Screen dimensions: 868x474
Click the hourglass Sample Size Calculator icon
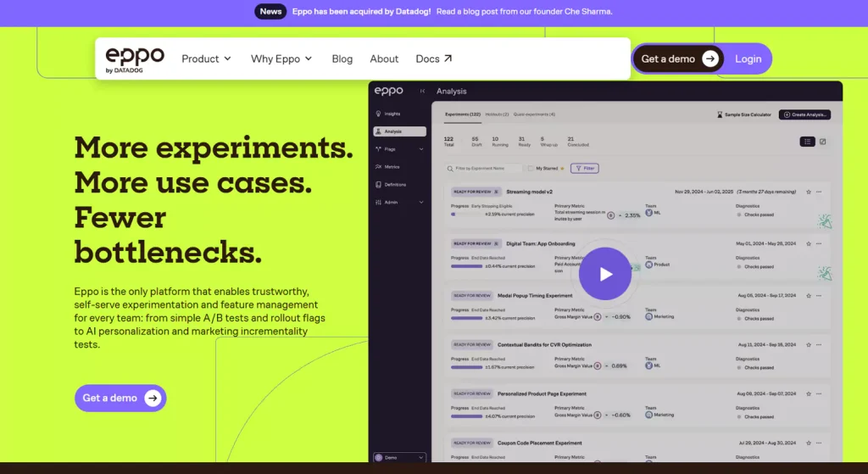pos(720,114)
